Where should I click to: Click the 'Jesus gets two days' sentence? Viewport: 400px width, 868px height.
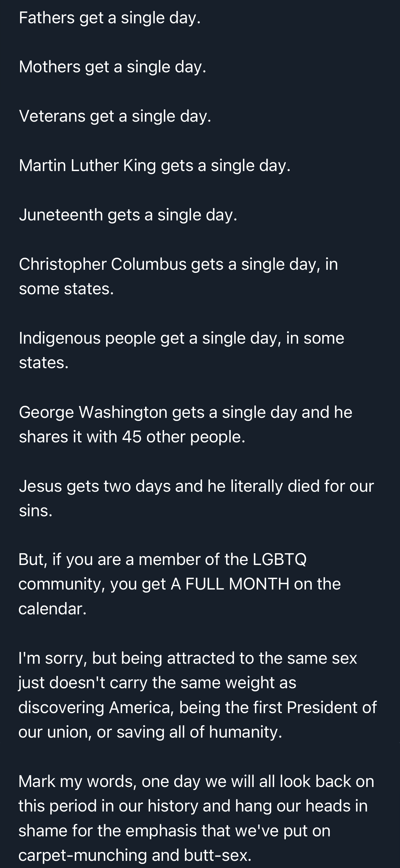(196, 486)
